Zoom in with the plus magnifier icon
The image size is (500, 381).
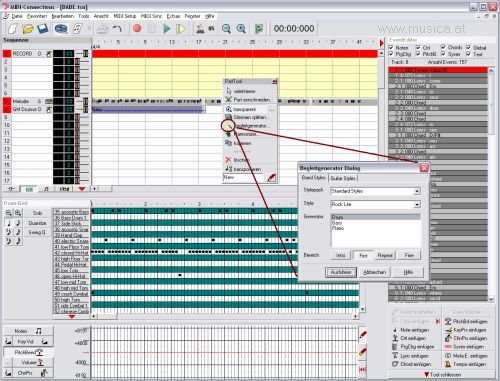241,29
